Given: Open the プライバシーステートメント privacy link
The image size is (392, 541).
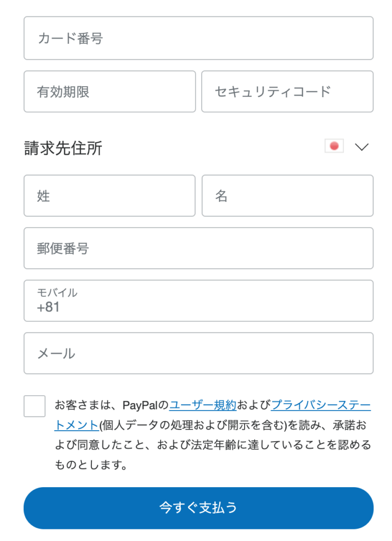Looking at the screenshot, I should click(x=321, y=405).
